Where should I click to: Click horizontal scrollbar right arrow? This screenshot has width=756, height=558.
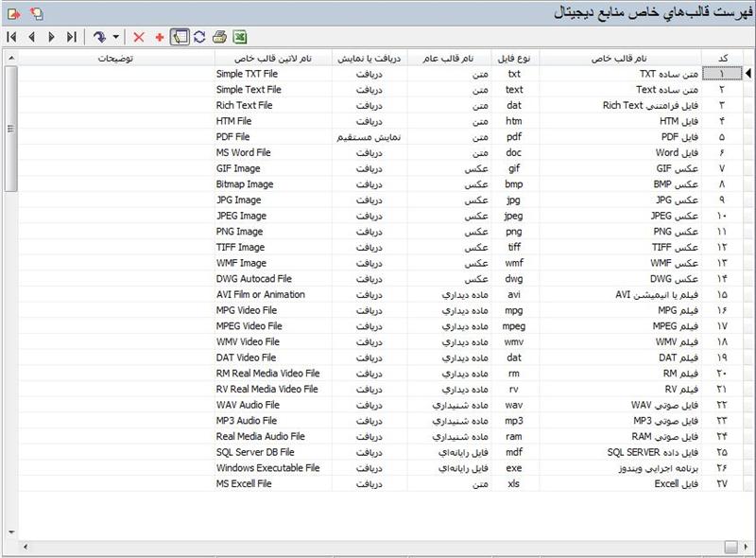(746, 547)
